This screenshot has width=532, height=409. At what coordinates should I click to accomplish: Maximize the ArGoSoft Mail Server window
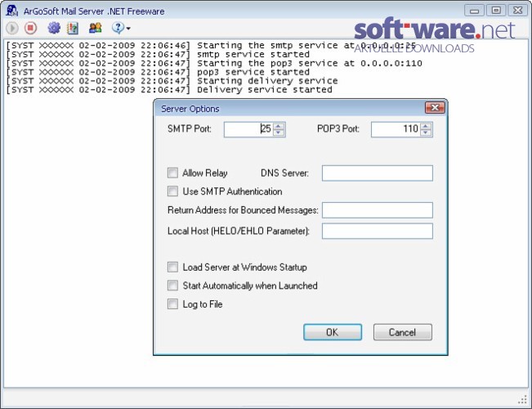(496, 11)
